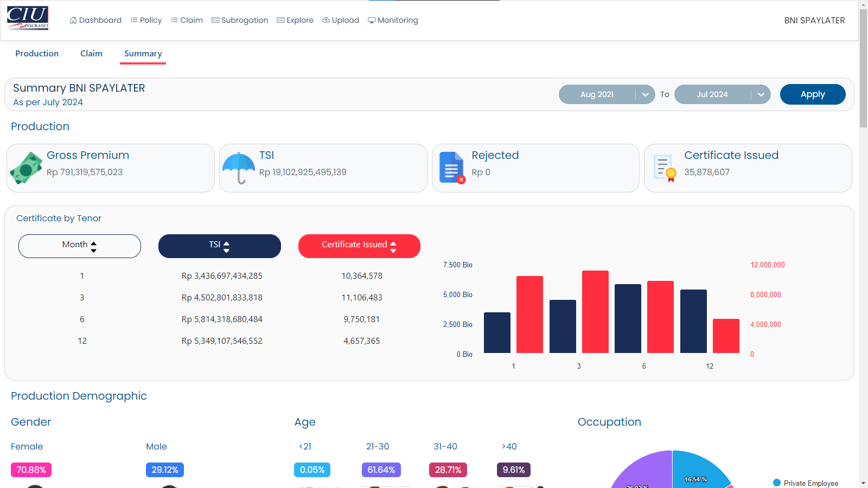Click the TSI umbrella icon
Image resolution: width=868 pixels, height=488 pixels.
point(239,168)
